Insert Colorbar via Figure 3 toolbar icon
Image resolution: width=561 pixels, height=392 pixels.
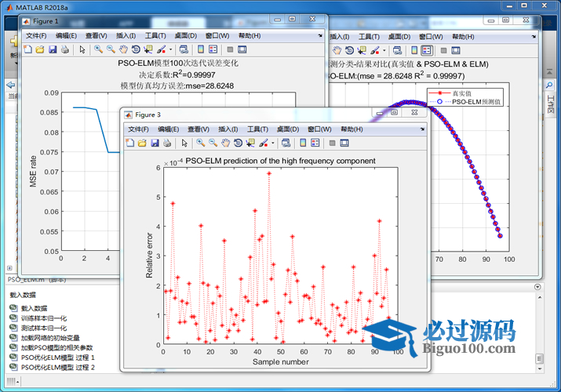(303, 143)
